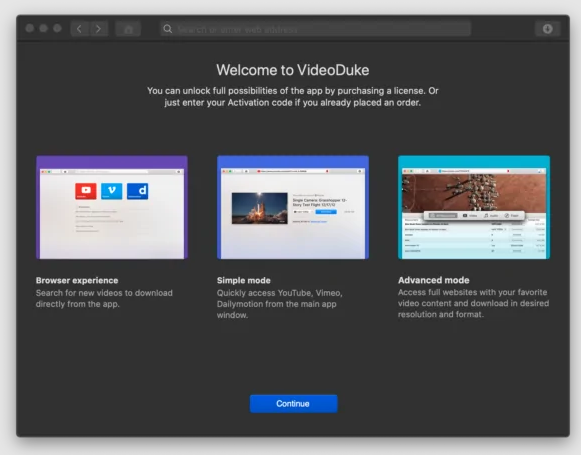The width and height of the screenshot is (581, 455).
Task: Select the Advanced mode preview thumbnail
Action: (474, 207)
